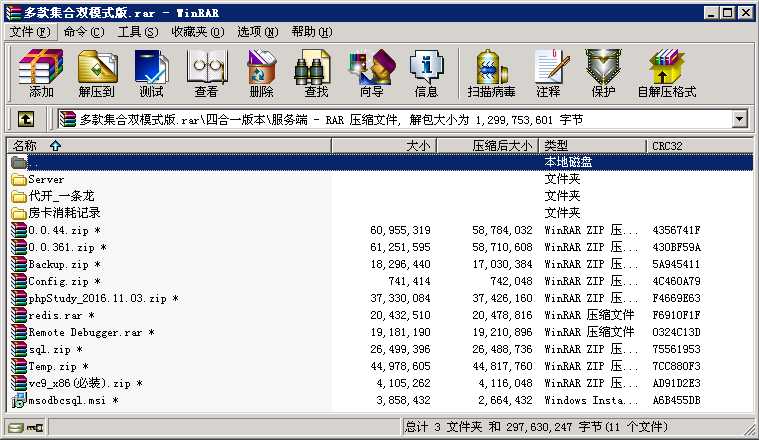The width and height of the screenshot is (759, 440).
Task: Click the SFX (自解压格式) icon
Action: tap(667, 73)
